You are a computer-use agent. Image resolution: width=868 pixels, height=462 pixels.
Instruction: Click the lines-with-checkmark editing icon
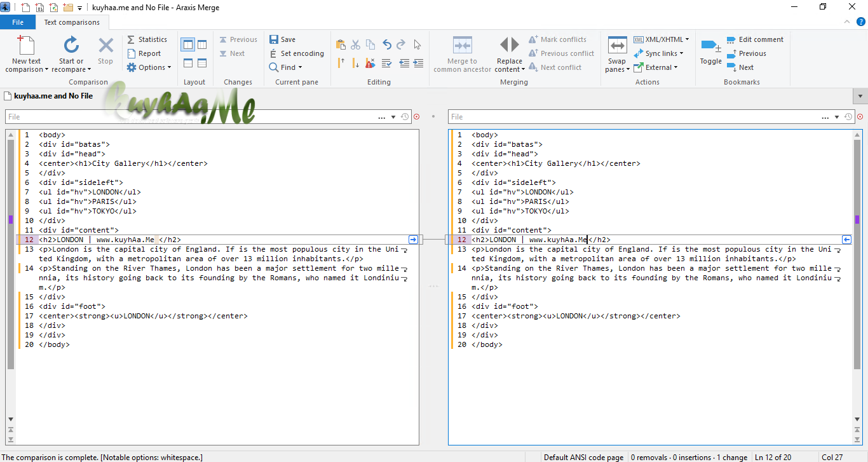387,63
